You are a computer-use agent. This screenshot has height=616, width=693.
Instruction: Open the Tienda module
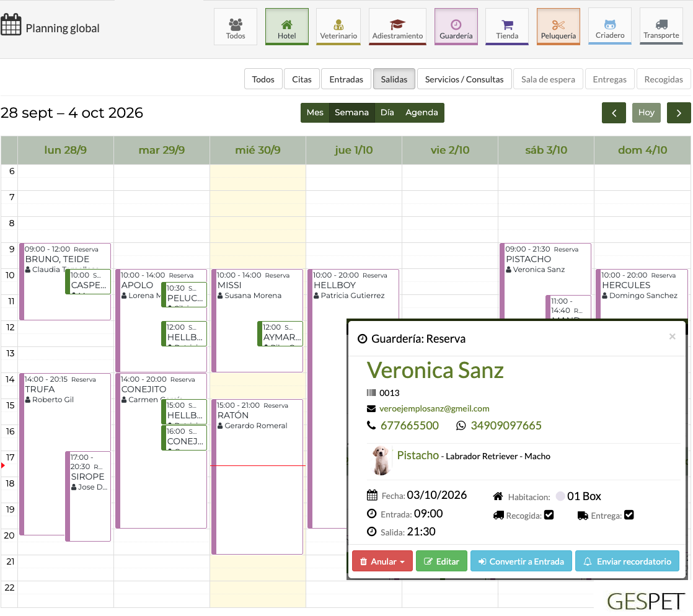tap(507, 27)
